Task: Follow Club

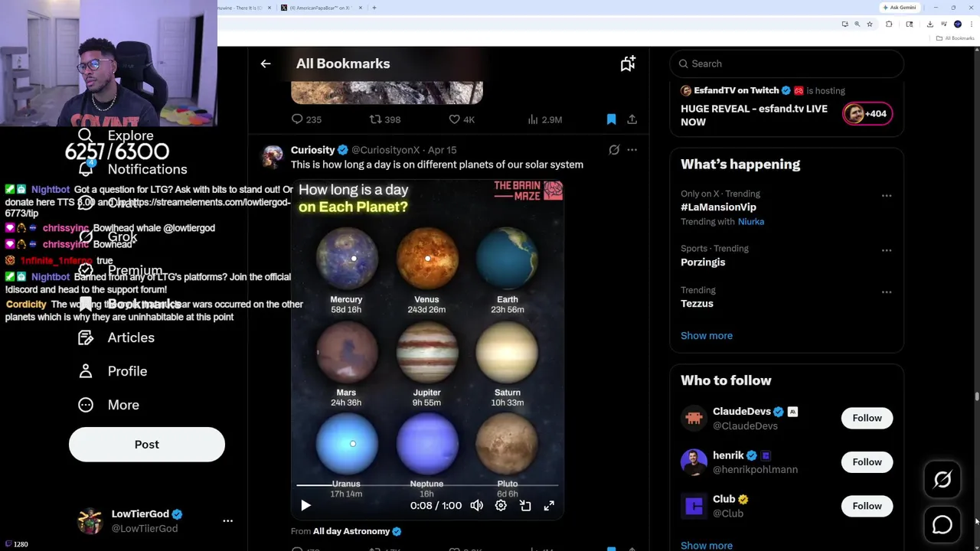Action: [867, 506]
